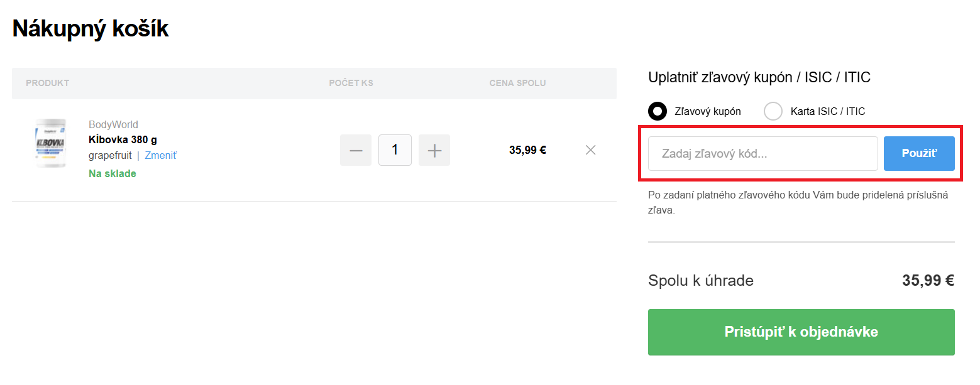This screenshot has height=385, width=980.
Task: Focus the discount code input field
Action: (763, 153)
